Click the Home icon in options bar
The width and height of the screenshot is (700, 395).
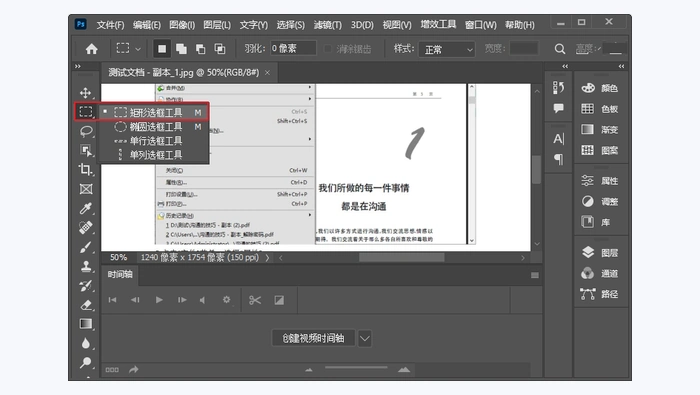coord(92,49)
